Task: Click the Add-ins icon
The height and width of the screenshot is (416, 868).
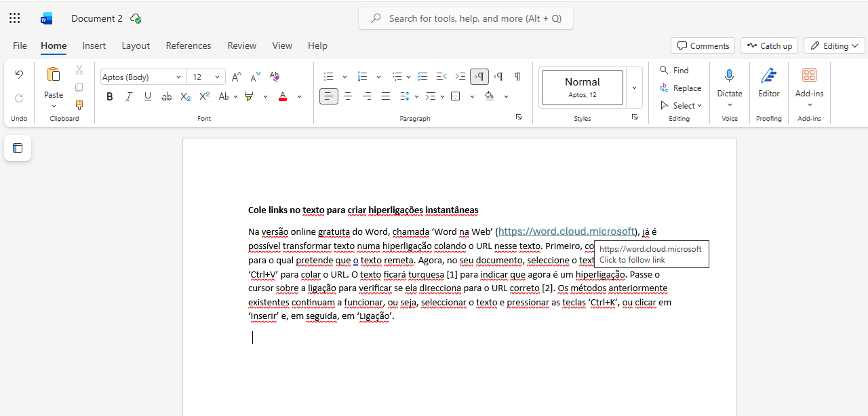Action: point(809,75)
